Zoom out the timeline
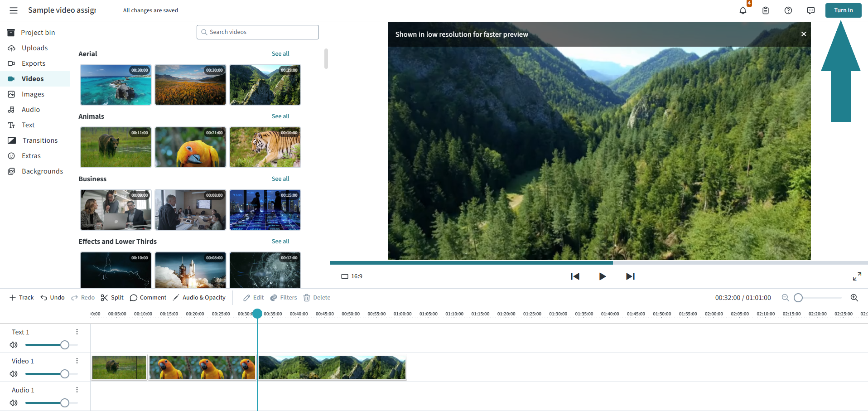The width and height of the screenshot is (868, 411). (x=786, y=298)
